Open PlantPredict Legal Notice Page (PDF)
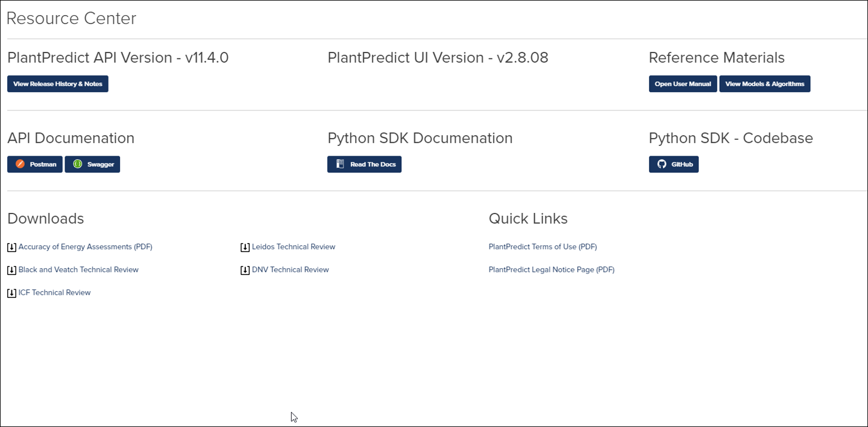 [552, 270]
